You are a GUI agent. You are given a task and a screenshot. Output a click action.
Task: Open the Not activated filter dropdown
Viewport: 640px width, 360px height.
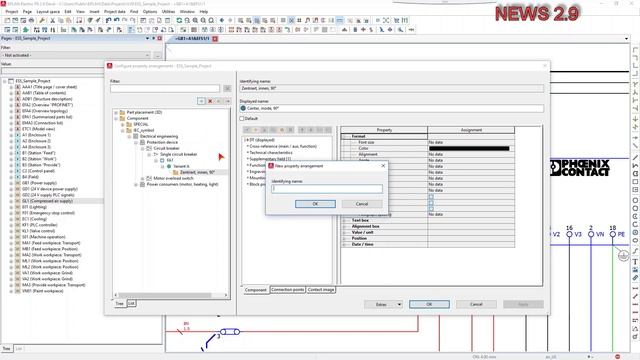[x=147, y=55]
